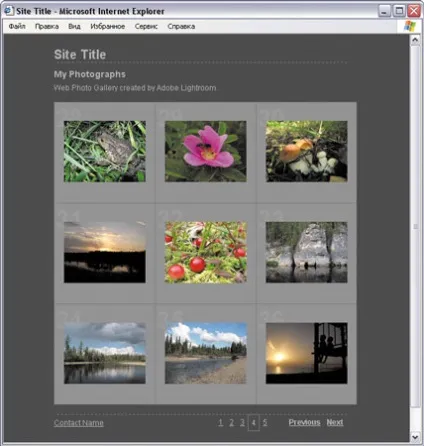Open the red berries thumbnail
This screenshot has height=446, width=424.
(206, 252)
